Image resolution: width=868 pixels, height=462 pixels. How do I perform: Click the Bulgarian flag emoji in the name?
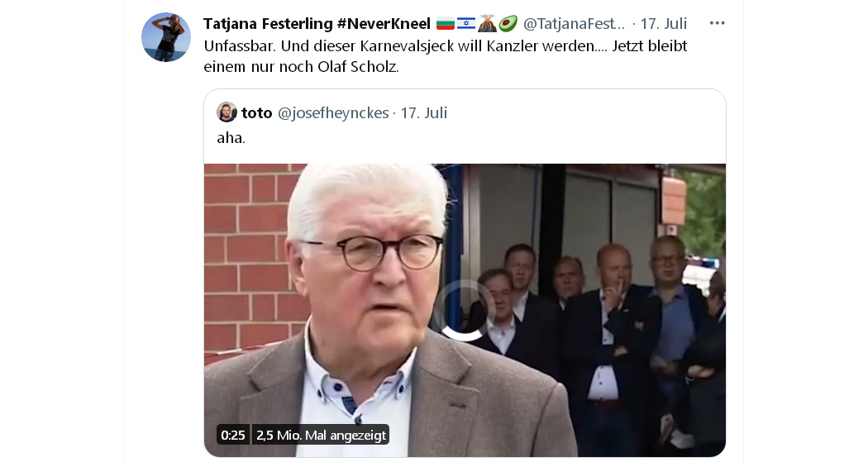tap(445, 23)
